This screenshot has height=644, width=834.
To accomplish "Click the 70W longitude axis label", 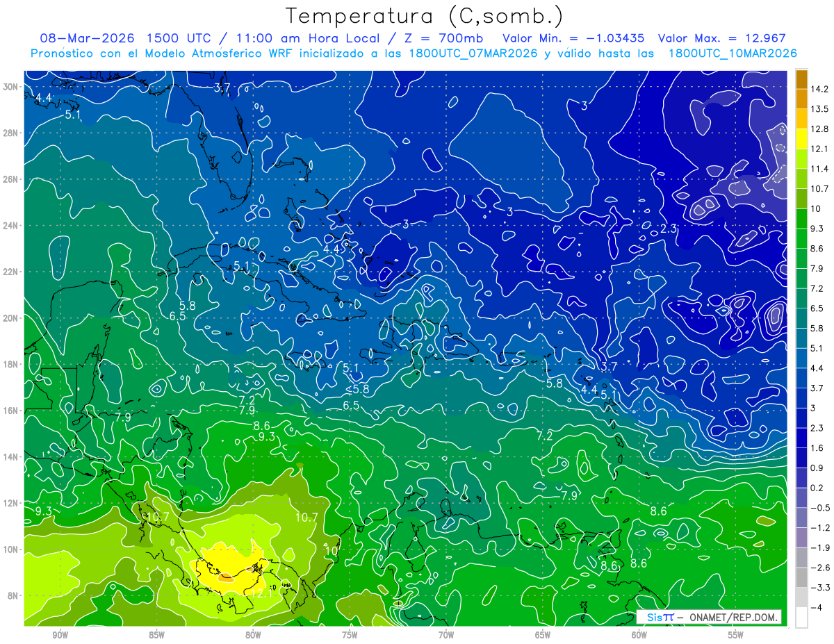I will tap(446, 635).
